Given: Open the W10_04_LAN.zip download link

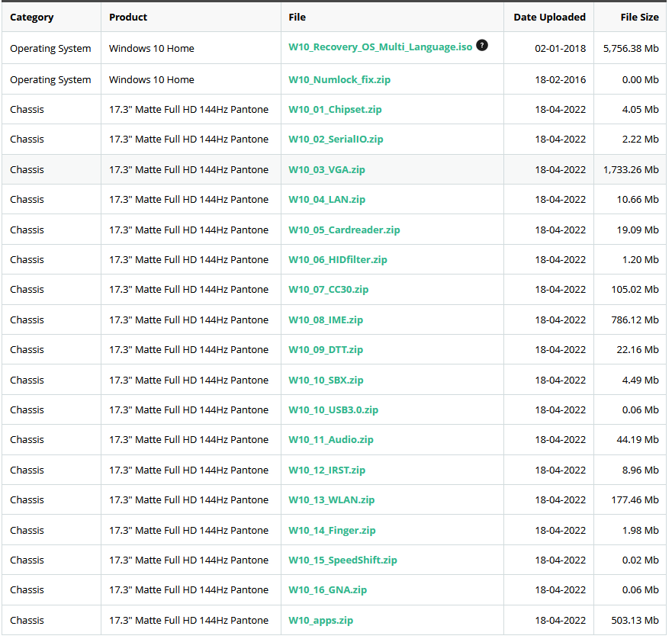Looking at the screenshot, I should click(326, 200).
